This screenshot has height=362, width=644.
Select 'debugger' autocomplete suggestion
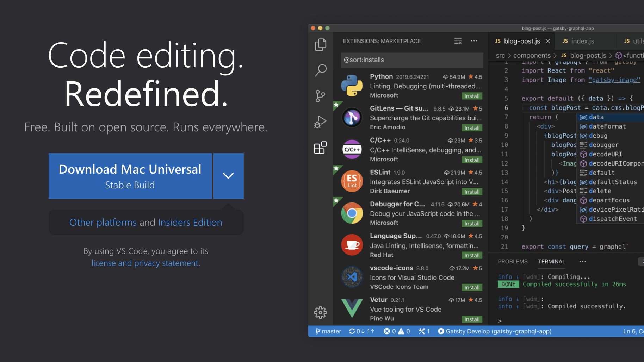(x=610, y=145)
